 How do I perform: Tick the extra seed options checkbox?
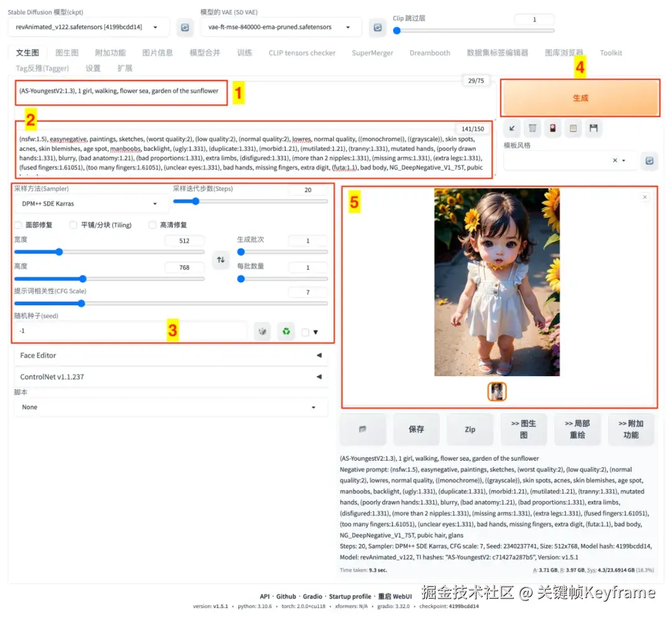coord(305,333)
